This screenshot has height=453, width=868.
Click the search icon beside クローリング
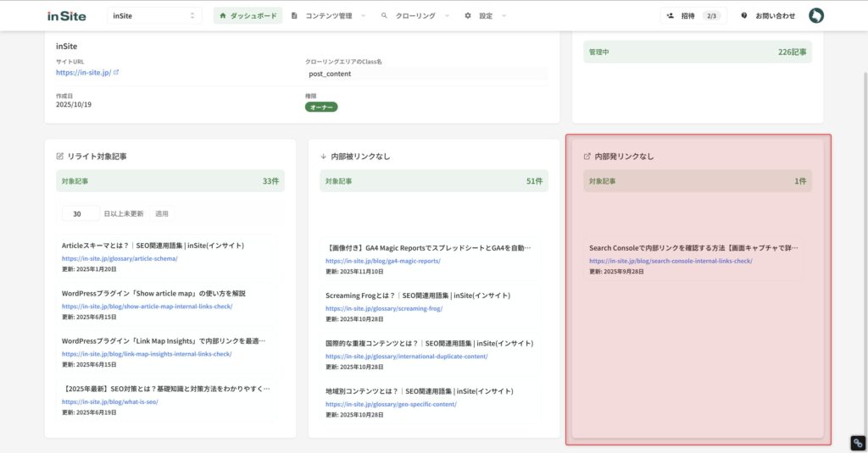tap(384, 16)
